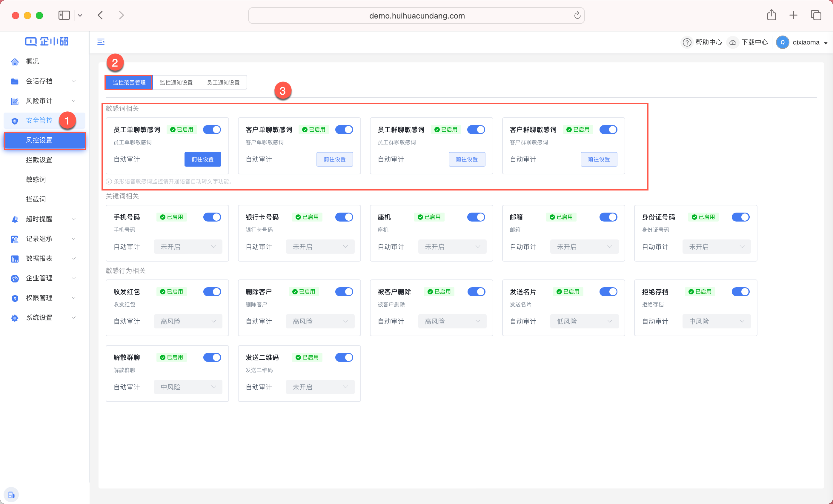Viewport: 833px width, 504px height.
Task: Open 拦截词 submenu item
Action: click(x=36, y=199)
